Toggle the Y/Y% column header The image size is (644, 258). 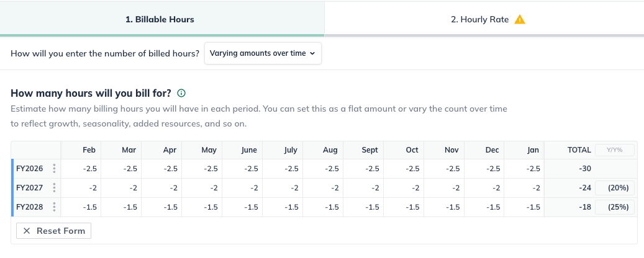tap(615, 150)
